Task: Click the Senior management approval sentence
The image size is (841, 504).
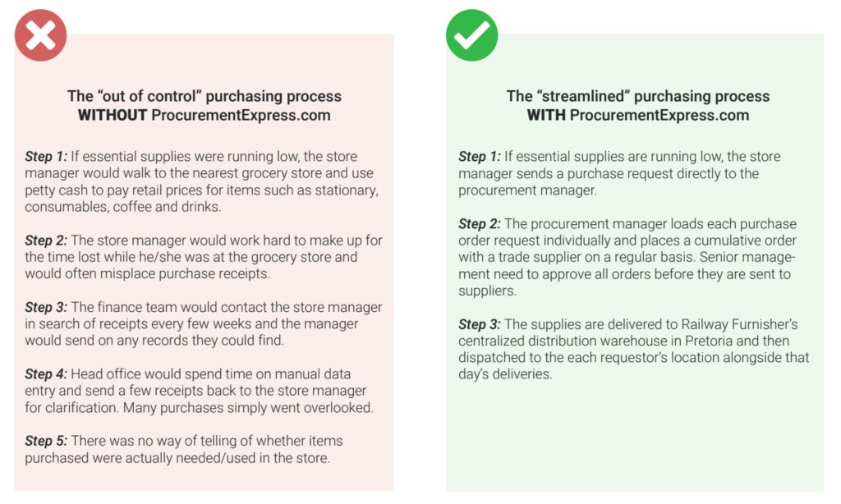Action: point(627,274)
